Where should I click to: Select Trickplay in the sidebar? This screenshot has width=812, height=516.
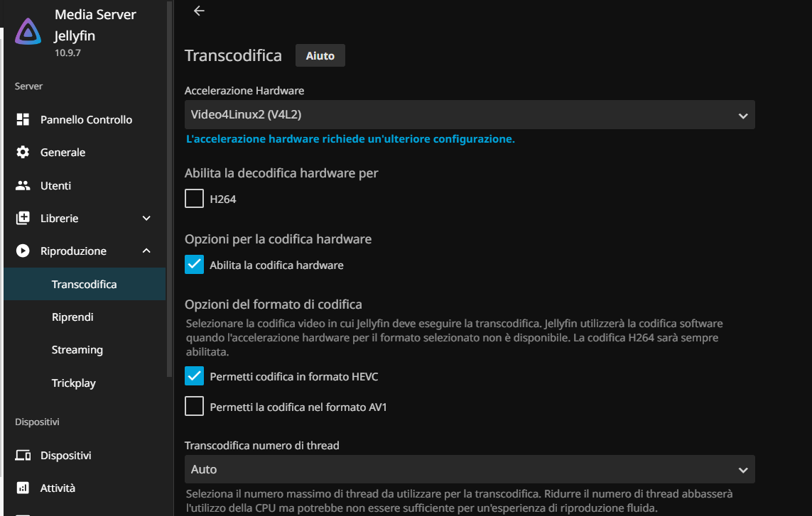tap(73, 383)
